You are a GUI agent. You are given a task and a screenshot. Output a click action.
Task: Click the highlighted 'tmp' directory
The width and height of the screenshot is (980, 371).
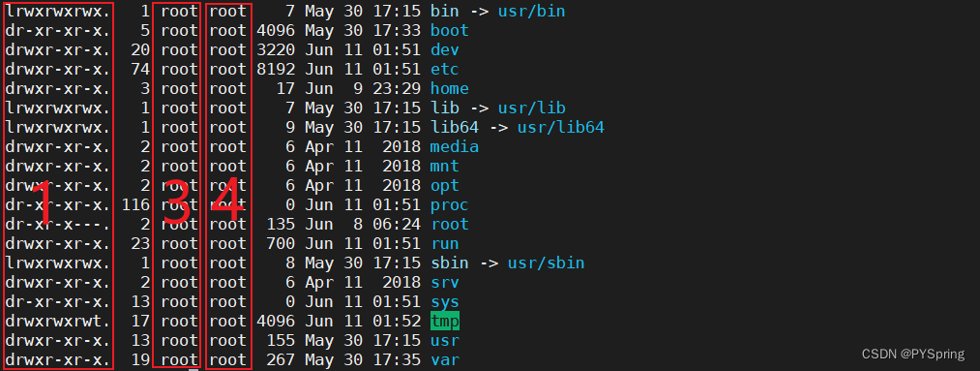pos(445,322)
